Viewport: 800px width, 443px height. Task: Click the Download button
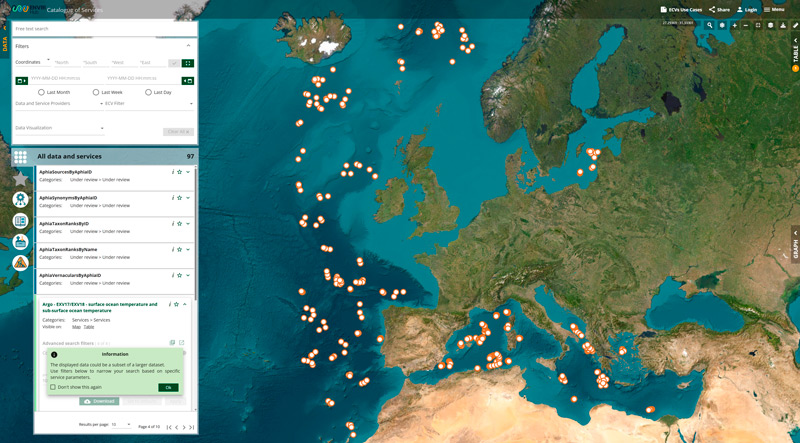click(x=99, y=401)
